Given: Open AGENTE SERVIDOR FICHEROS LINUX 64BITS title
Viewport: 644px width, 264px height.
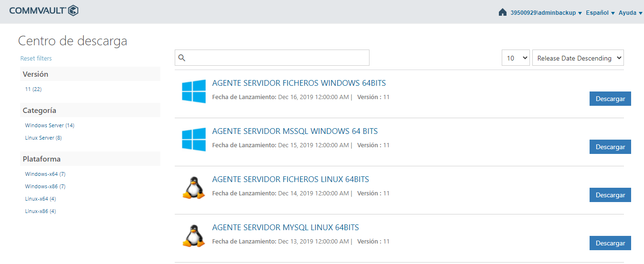Looking at the screenshot, I should [x=291, y=180].
